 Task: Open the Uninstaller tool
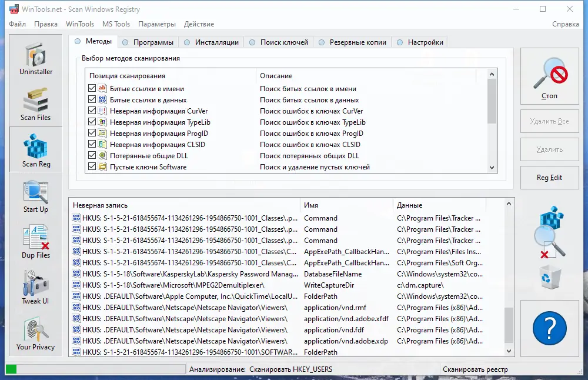pos(36,58)
